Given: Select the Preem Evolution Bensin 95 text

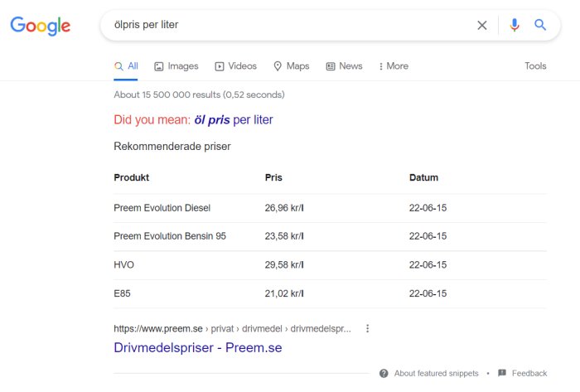Looking at the screenshot, I should pos(170,236).
